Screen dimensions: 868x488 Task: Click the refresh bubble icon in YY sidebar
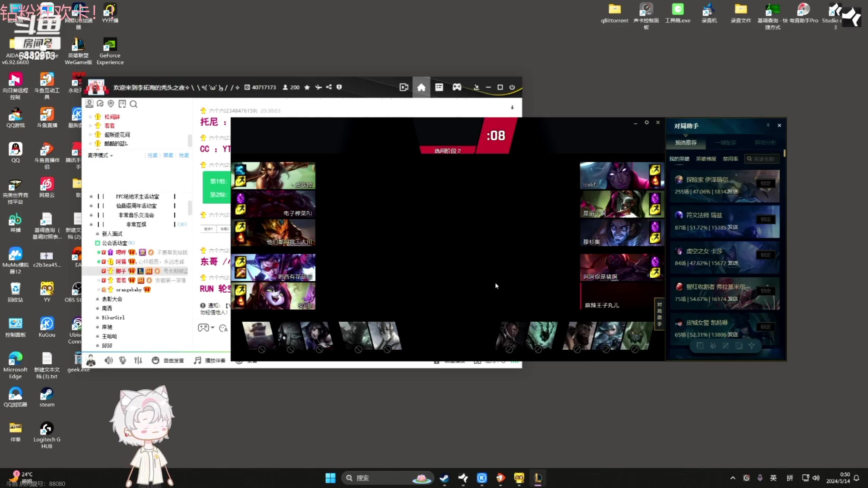click(x=100, y=104)
